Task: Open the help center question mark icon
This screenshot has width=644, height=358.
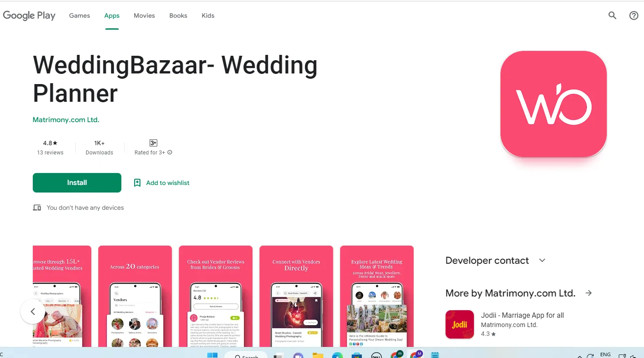Action: pos(634,15)
